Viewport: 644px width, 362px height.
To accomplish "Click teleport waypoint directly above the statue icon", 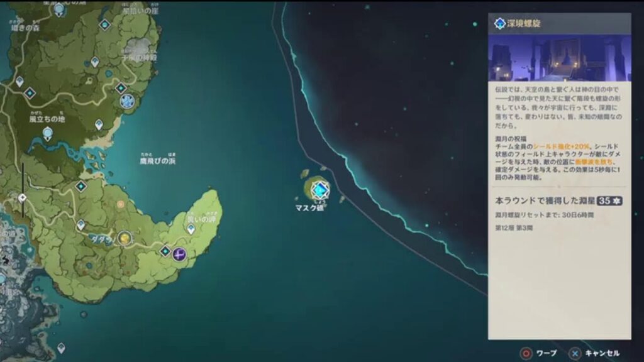I will pos(121,88).
